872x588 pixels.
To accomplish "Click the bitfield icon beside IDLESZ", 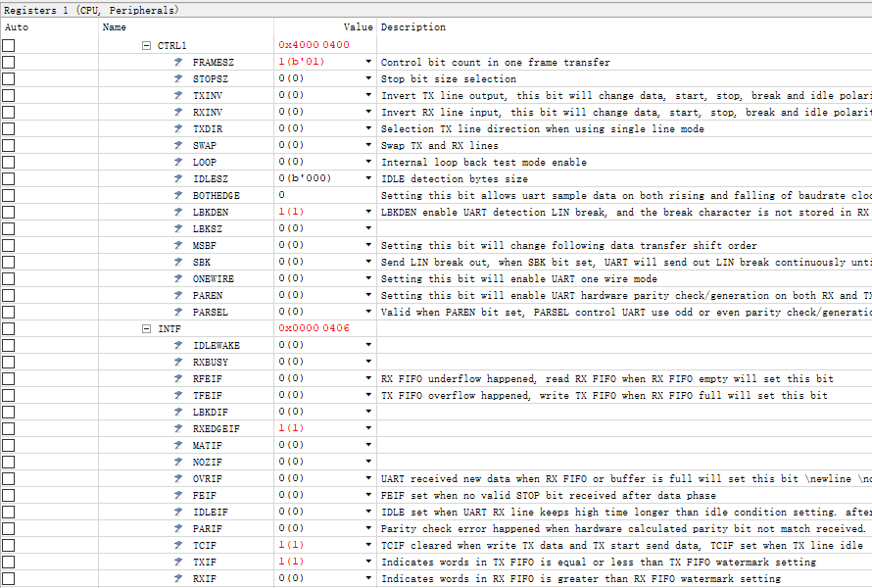I will [178, 178].
